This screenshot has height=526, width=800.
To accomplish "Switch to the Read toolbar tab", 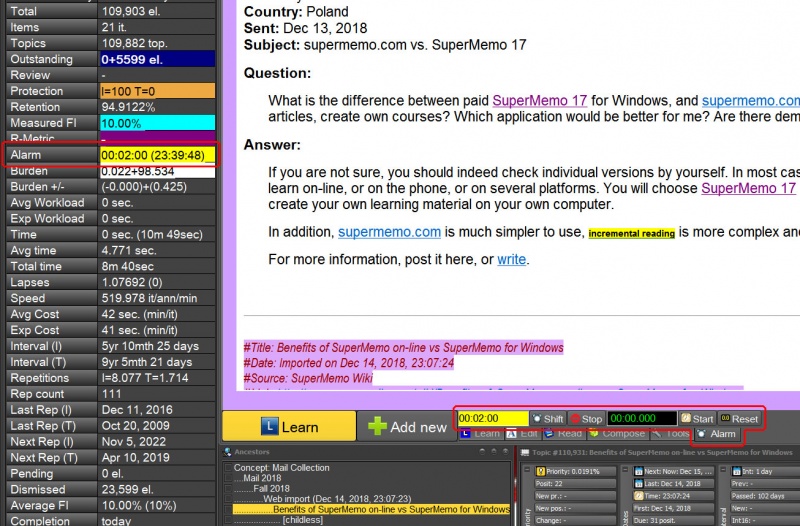I will point(563,434).
